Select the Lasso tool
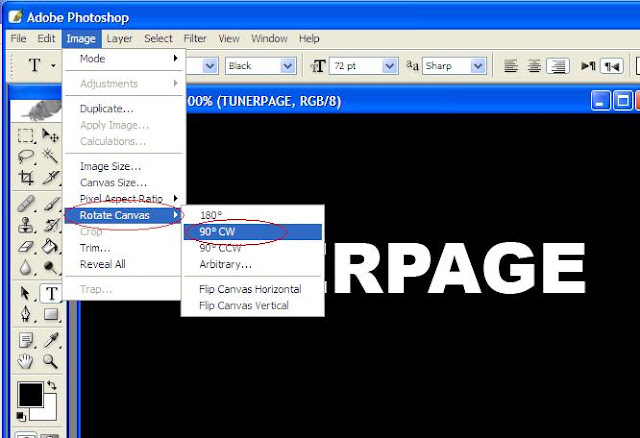Screen dimensions: 640x438 tap(26, 156)
